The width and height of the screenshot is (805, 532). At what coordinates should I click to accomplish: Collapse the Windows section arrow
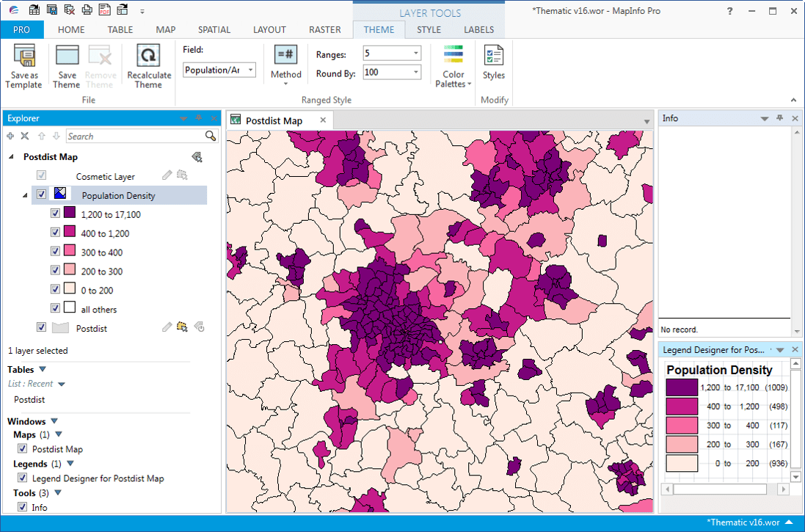[x=54, y=421]
